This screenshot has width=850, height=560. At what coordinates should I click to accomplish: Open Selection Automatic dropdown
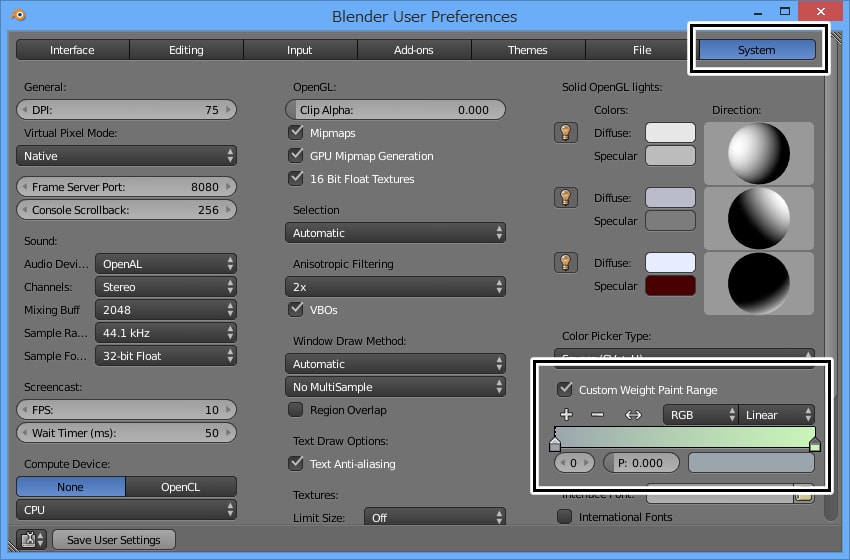(x=395, y=233)
